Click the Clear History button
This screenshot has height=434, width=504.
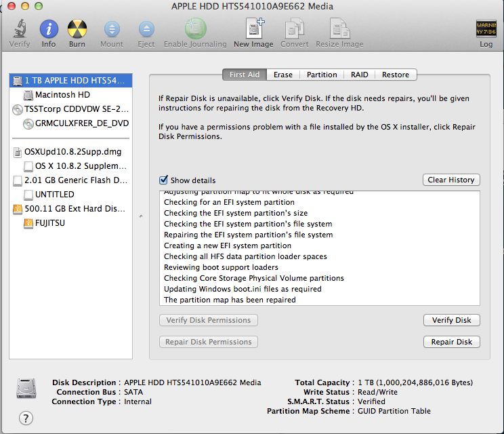coord(451,180)
